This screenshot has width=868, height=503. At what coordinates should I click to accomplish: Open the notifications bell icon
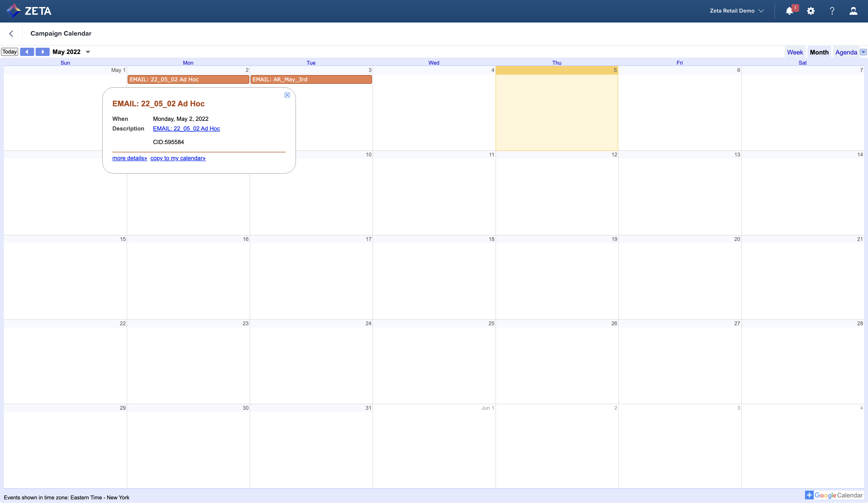789,11
